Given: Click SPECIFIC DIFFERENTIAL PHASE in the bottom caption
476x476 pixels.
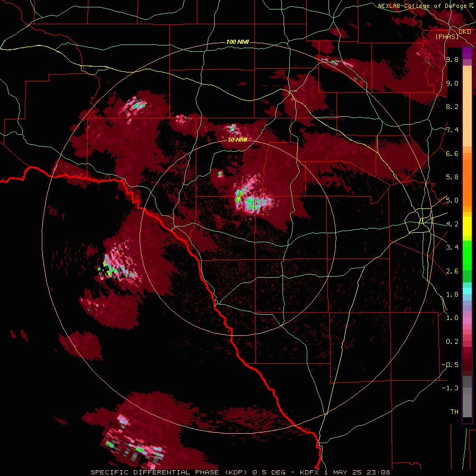Looking at the screenshot, I should point(154,472).
